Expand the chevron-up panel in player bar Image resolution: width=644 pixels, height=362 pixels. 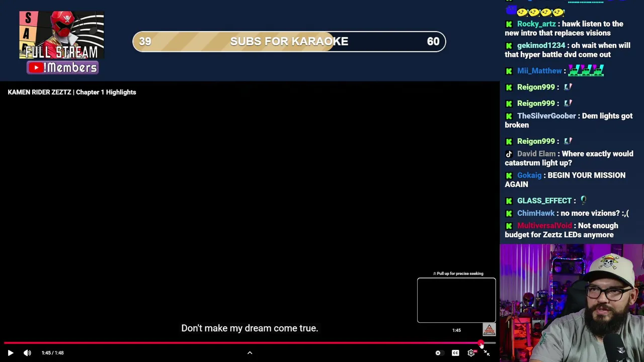(x=250, y=353)
